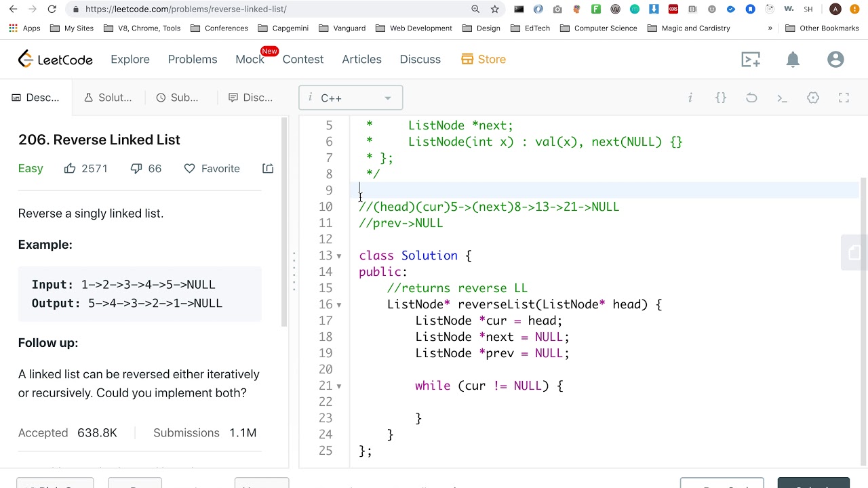Image resolution: width=868 pixels, height=488 pixels.
Task: Open the LeetCode playground icon
Action: click(751, 60)
